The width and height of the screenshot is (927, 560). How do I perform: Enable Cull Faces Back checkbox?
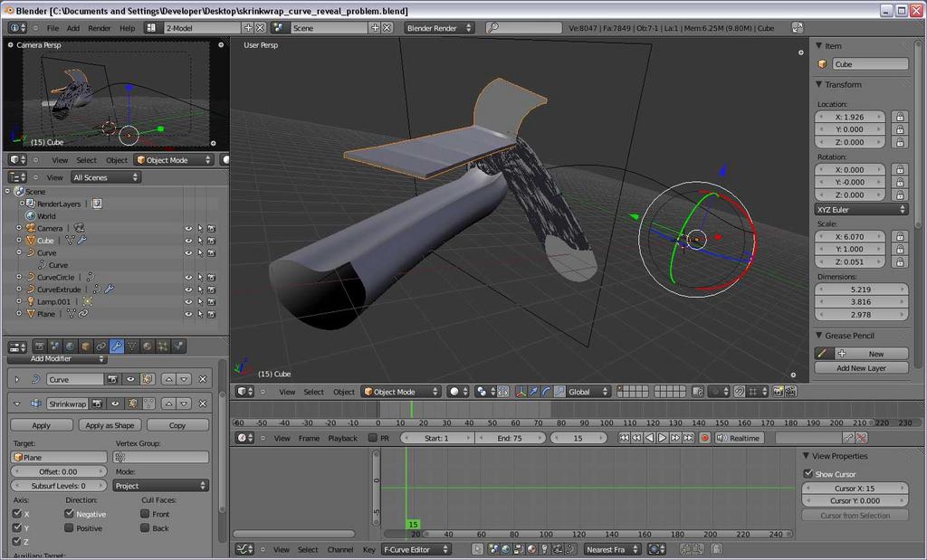click(145, 527)
